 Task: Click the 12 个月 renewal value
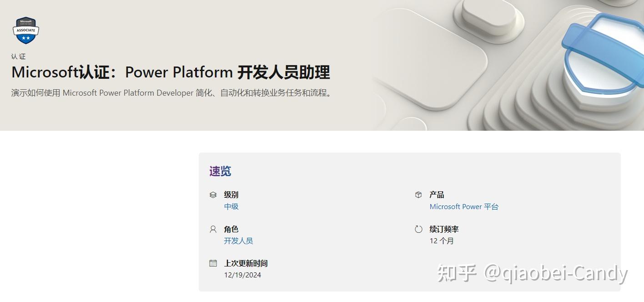point(442,241)
